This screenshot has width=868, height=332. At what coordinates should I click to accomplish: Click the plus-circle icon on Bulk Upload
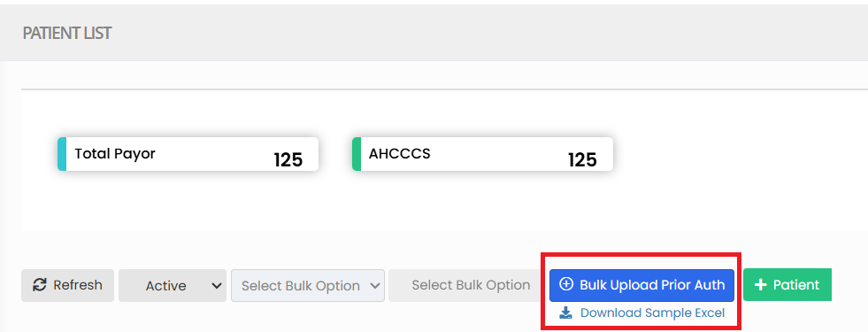click(x=566, y=285)
